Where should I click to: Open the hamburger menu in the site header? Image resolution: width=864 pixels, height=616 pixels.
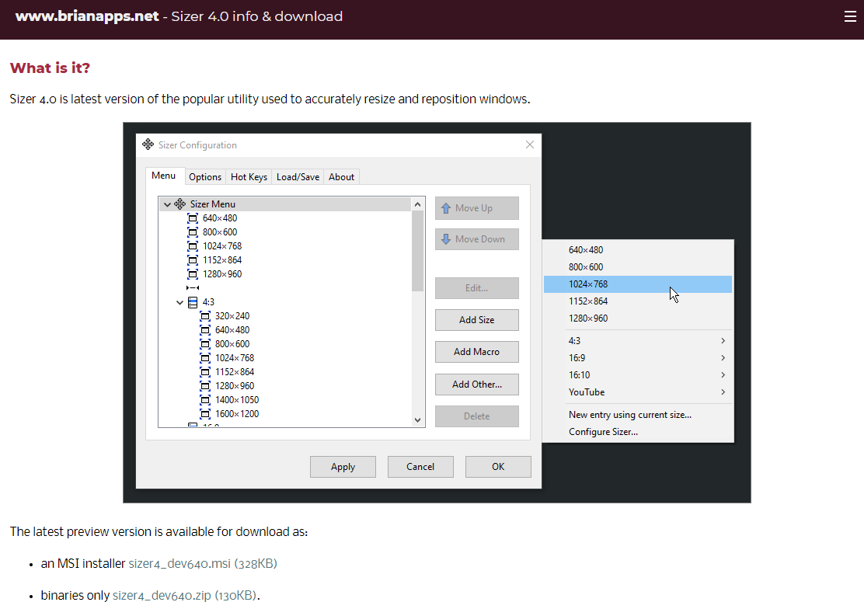[x=850, y=16]
